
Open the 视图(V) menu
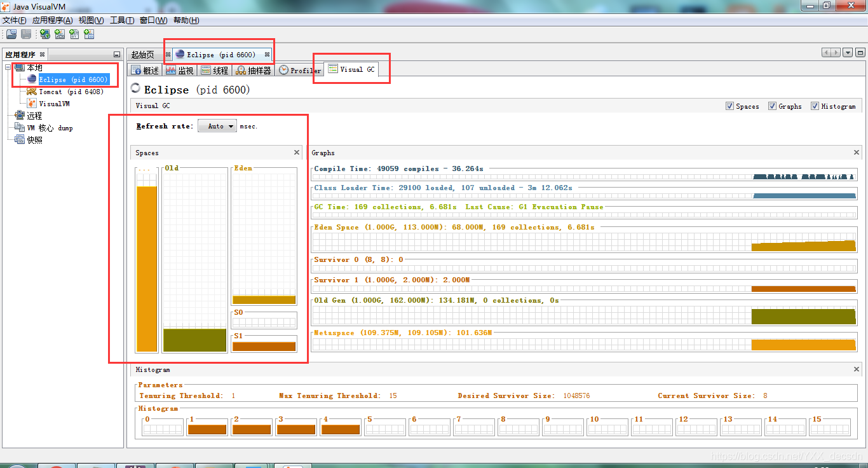[92, 20]
